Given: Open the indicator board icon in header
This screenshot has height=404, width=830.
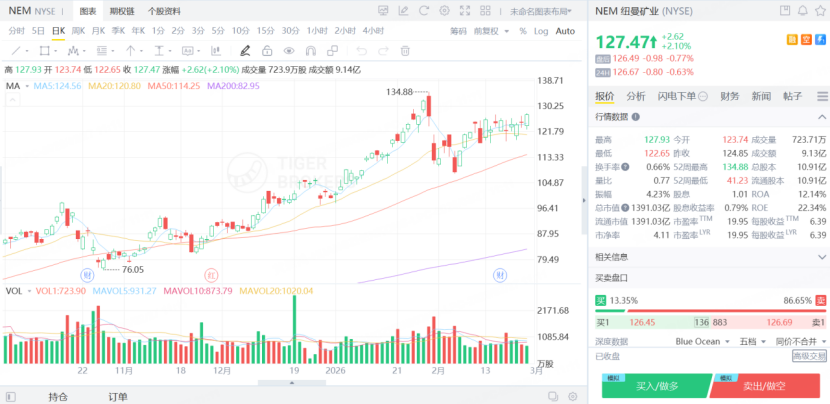Looking at the screenshot, I should pos(384,11).
